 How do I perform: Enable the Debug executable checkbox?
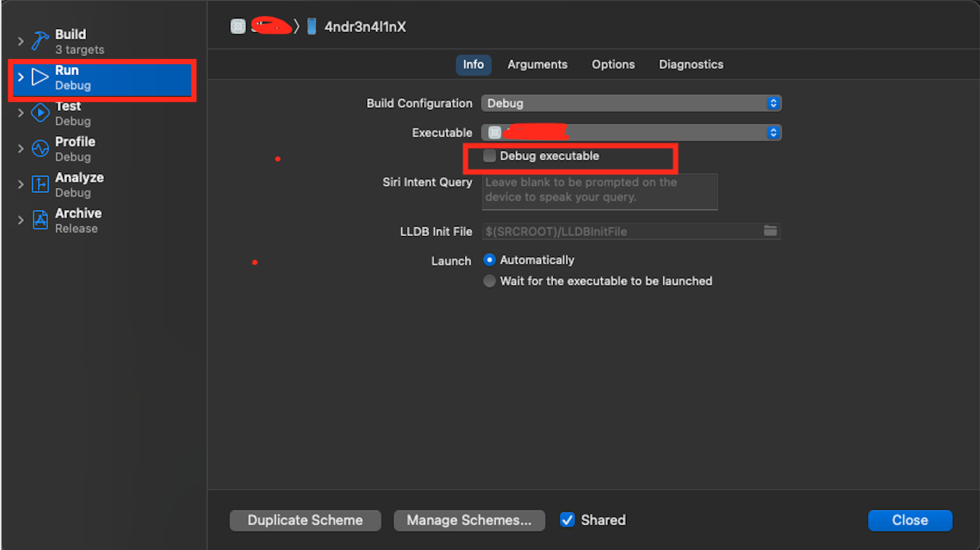[x=489, y=155]
